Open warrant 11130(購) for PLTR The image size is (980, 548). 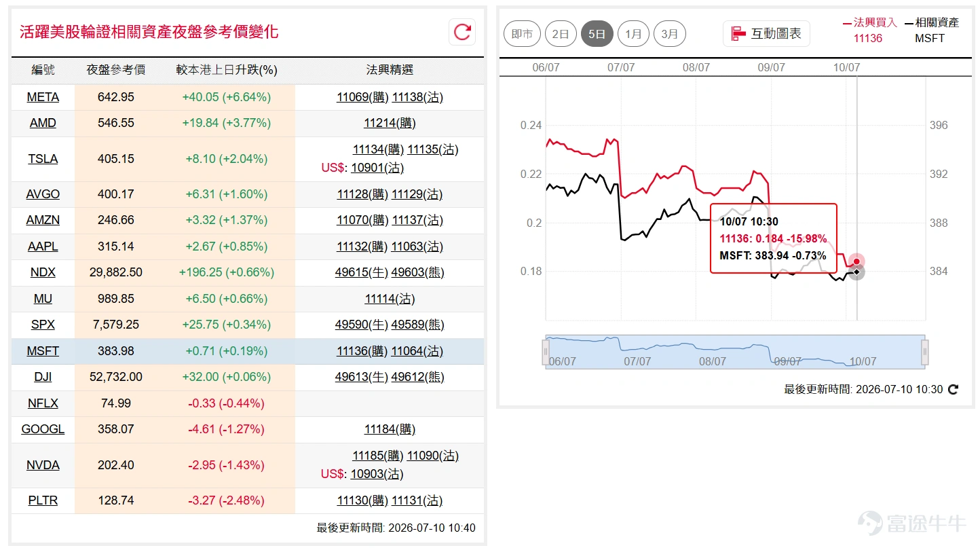[362, 500]
